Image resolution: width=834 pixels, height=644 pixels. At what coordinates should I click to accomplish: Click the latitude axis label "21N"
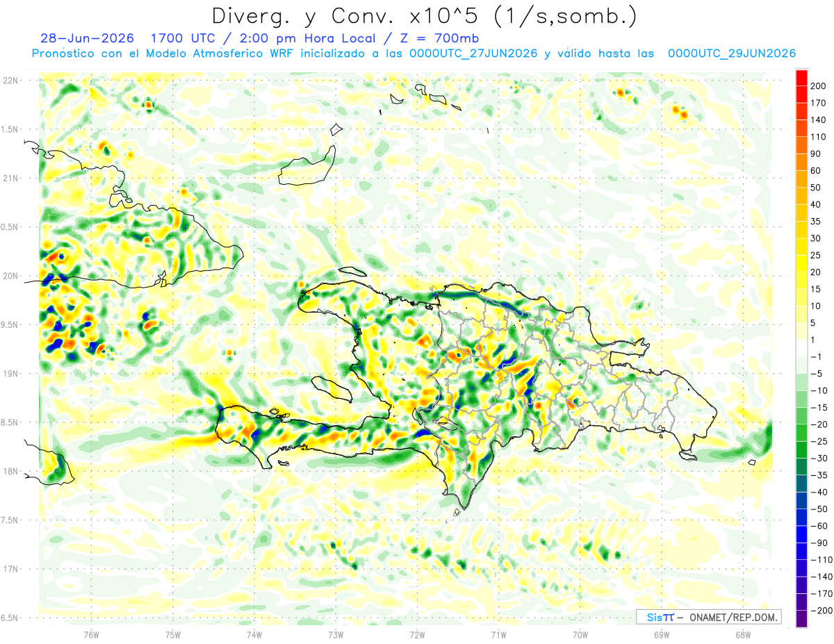(11, 178)
